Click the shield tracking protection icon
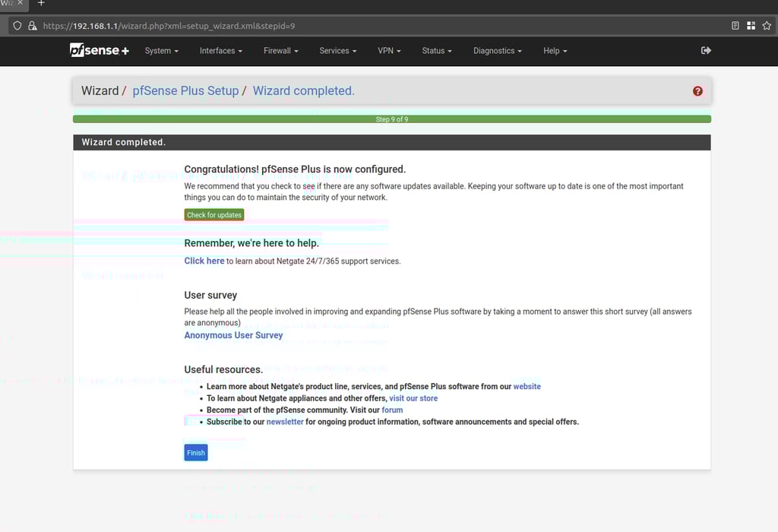778x532 pixels. coord(17,26)
